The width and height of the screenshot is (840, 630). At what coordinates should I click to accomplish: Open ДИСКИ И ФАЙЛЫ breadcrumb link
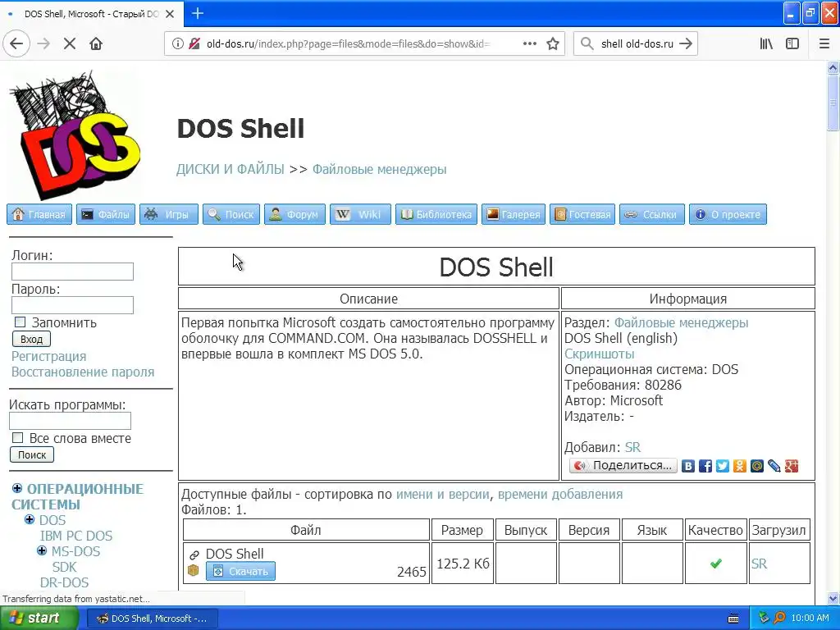pyautogui.click(x=231, y=169)
